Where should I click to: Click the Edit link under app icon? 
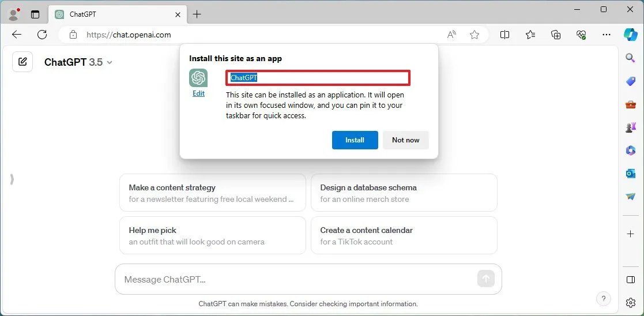(198, 93)
